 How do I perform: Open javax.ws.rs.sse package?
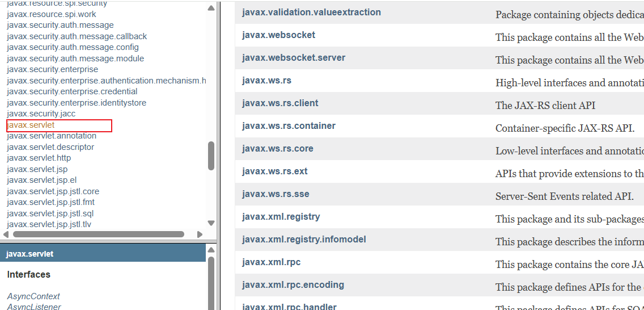(x=276, y=194)
